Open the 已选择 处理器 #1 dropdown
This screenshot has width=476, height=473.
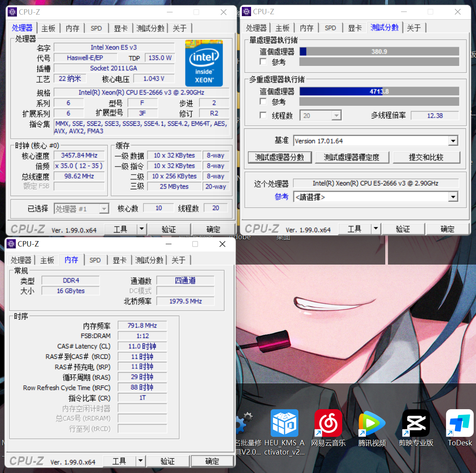(82, 209)
